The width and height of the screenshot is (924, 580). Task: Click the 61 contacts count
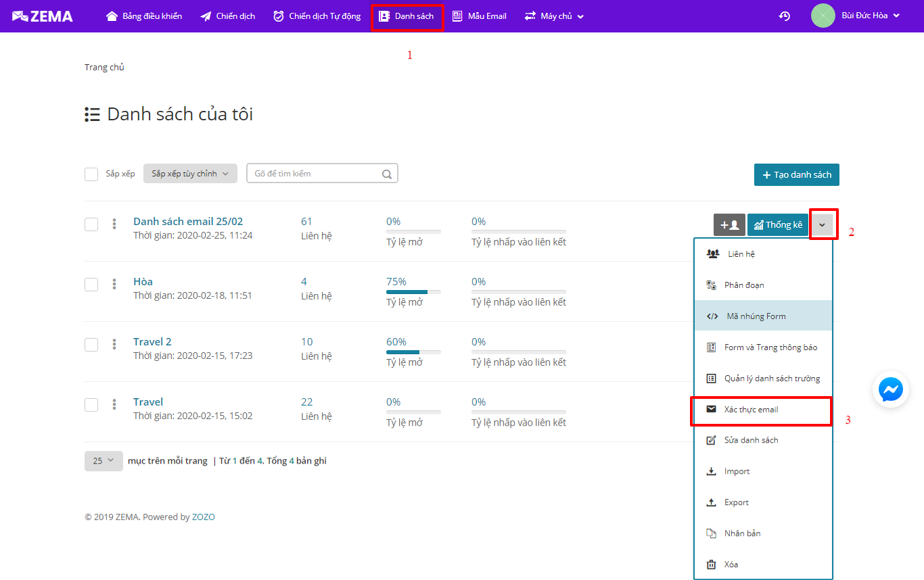coord(306,222)
